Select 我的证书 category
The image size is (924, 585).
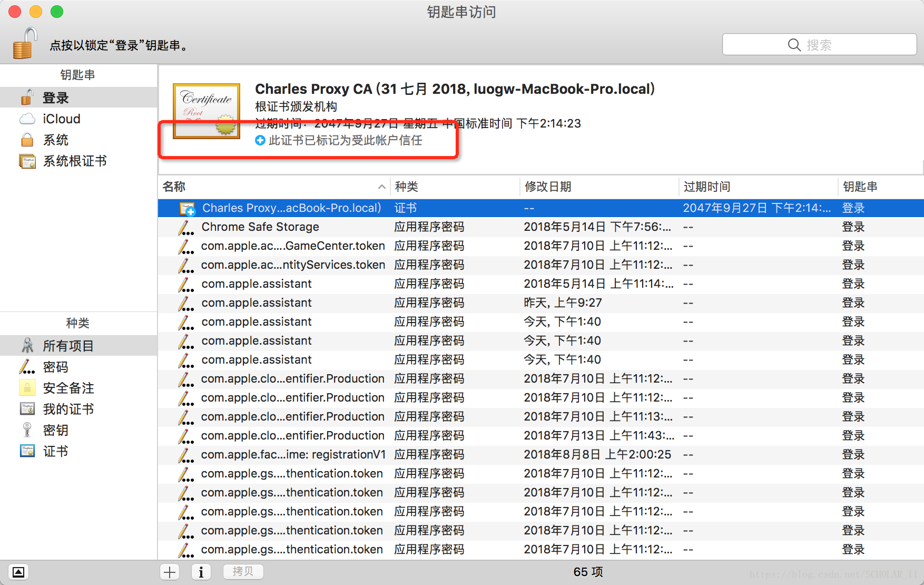coord(78,409)
